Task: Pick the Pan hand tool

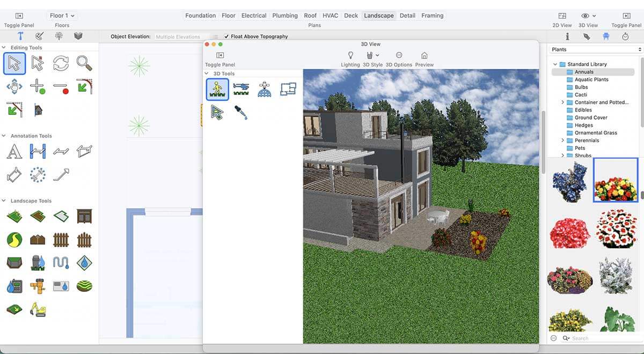Action: click(x=14, y=86)
